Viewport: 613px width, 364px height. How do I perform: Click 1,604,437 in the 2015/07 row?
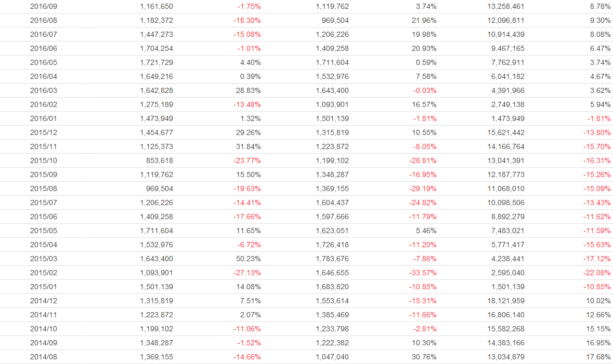click(332, 203)
